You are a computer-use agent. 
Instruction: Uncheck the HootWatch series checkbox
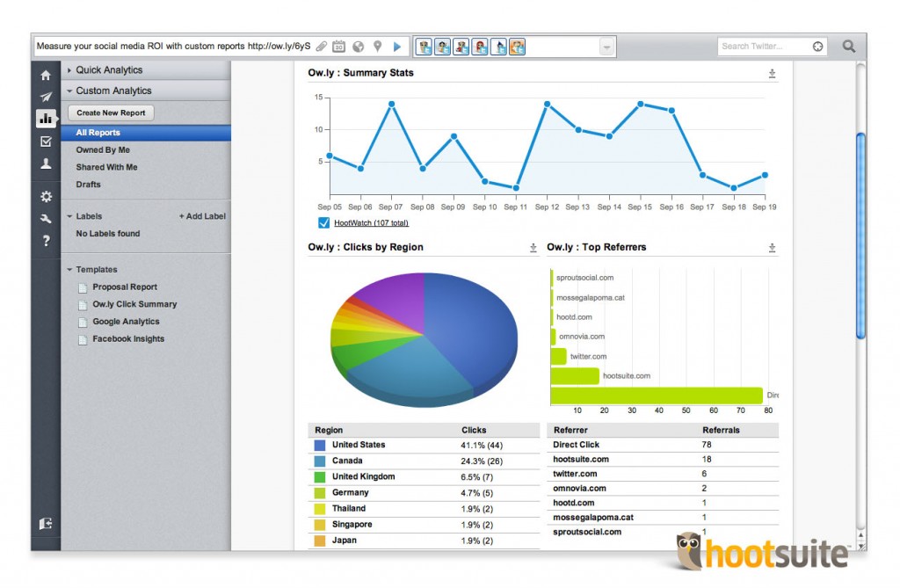click(x=323, y=223)
